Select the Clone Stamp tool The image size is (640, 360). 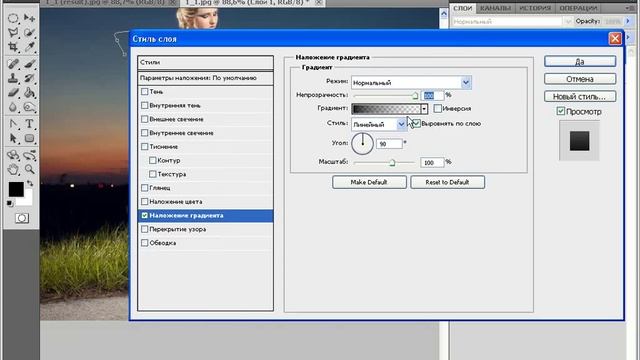click(13, 78)
